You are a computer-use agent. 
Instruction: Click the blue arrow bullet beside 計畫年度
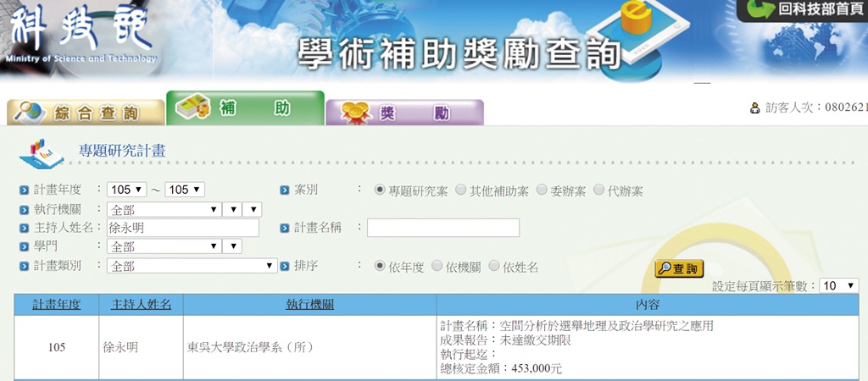[x=24, y=190]
